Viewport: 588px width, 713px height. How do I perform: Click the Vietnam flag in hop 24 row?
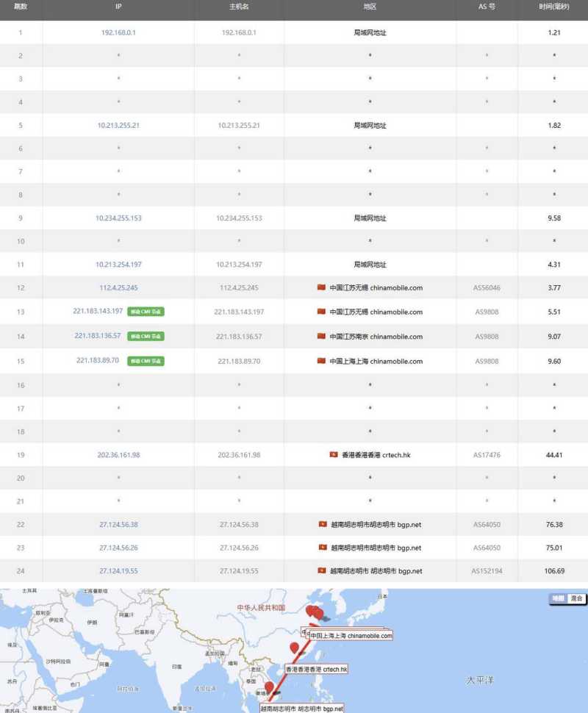pos(322,570)
